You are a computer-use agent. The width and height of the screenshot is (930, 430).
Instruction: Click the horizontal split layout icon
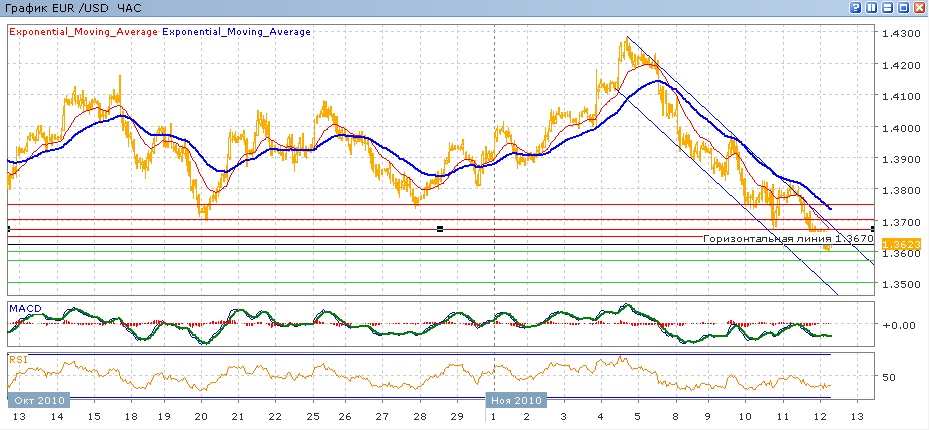888,8
